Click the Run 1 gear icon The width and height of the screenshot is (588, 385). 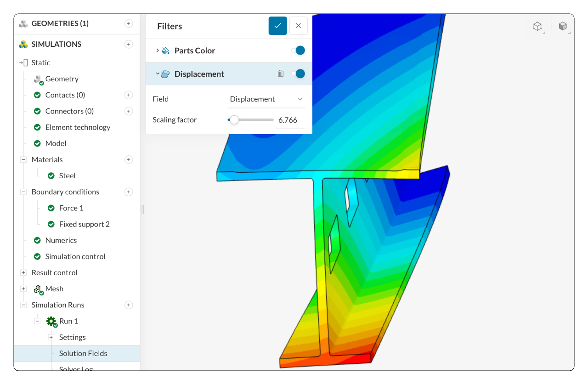click(51, 321)
